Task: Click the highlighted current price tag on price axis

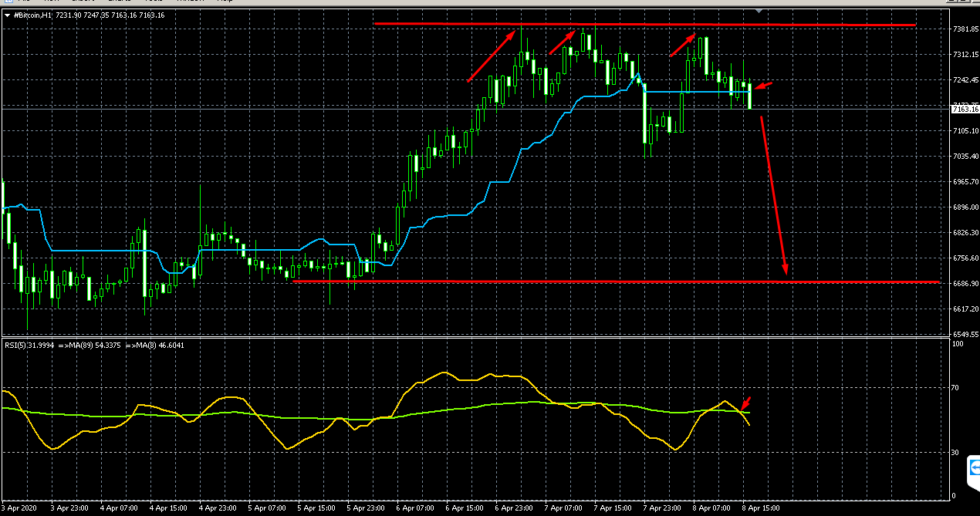Action: pos(965,109)
